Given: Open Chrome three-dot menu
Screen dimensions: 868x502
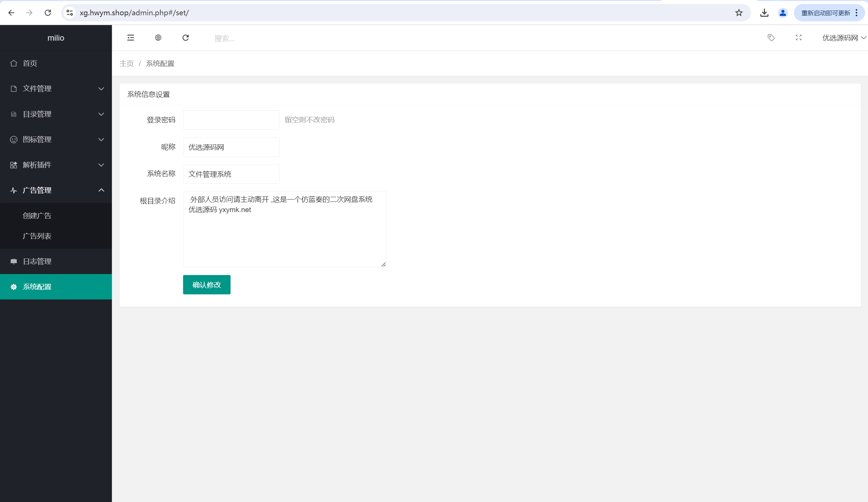Looking at the screenshot, I should (x=856, y=13).
